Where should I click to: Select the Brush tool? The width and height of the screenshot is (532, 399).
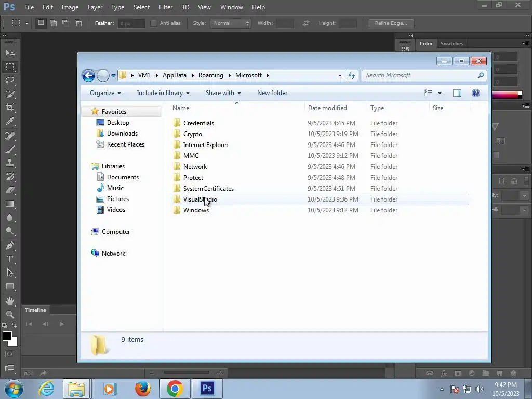(x=10, y=150)
